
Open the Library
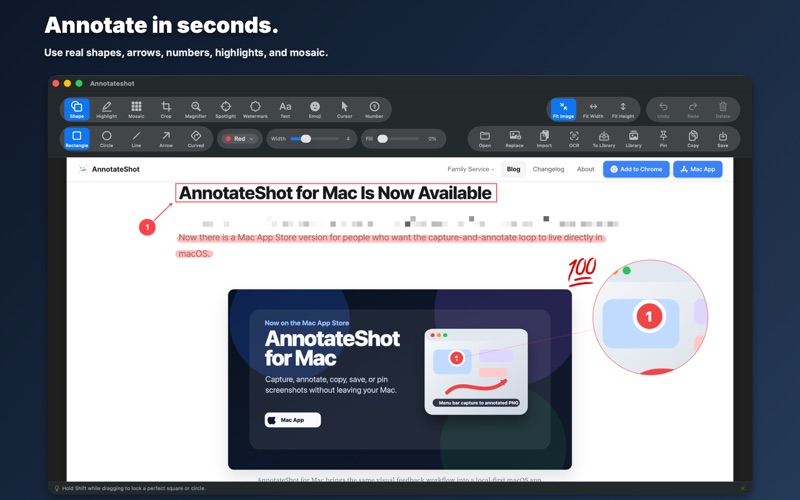633,138
